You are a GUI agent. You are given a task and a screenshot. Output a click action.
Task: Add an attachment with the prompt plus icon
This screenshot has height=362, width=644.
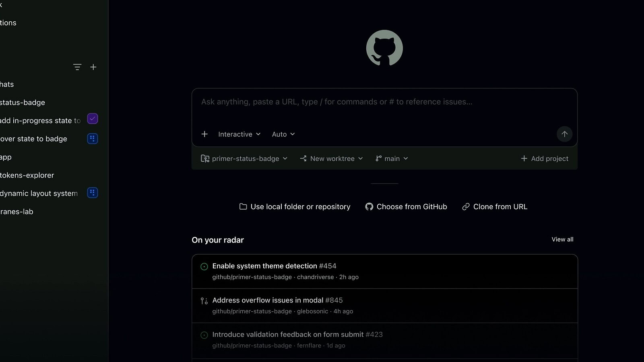click(204, 134)
